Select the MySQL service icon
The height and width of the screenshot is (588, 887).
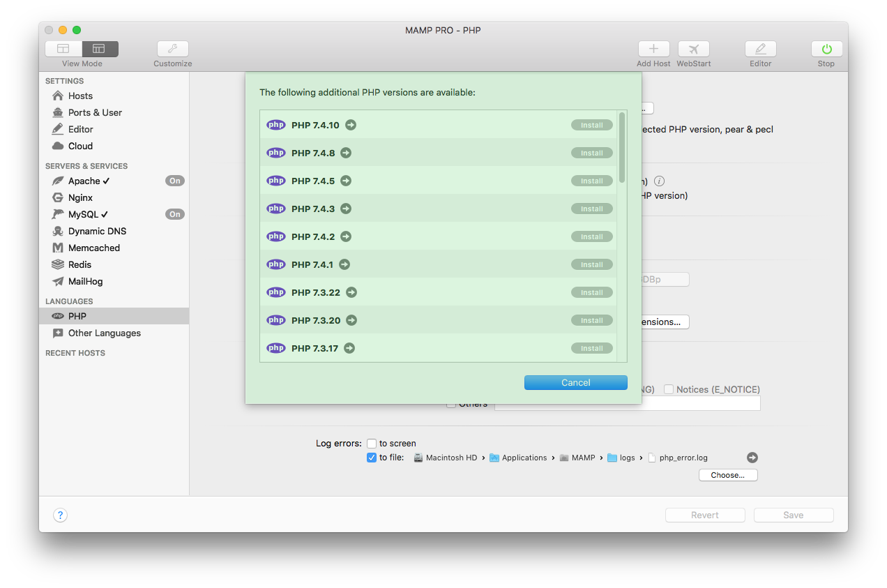(58, 214)
